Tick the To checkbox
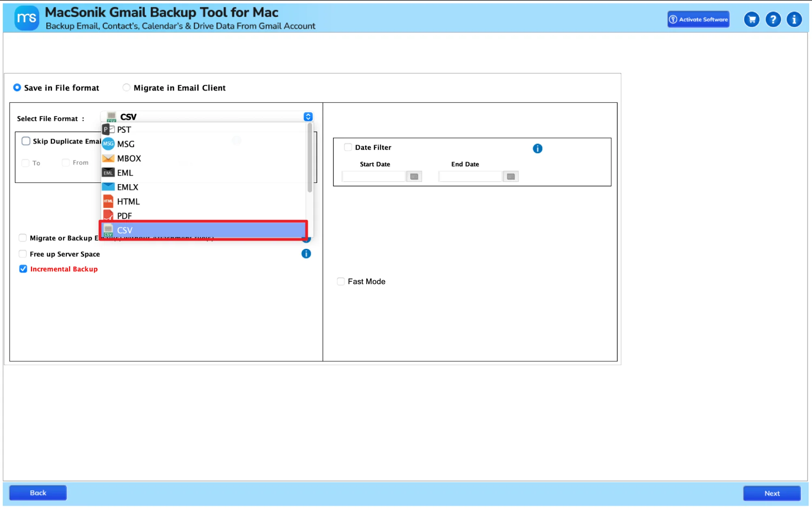Screen dimensions: 812x509 click(26, 163)
